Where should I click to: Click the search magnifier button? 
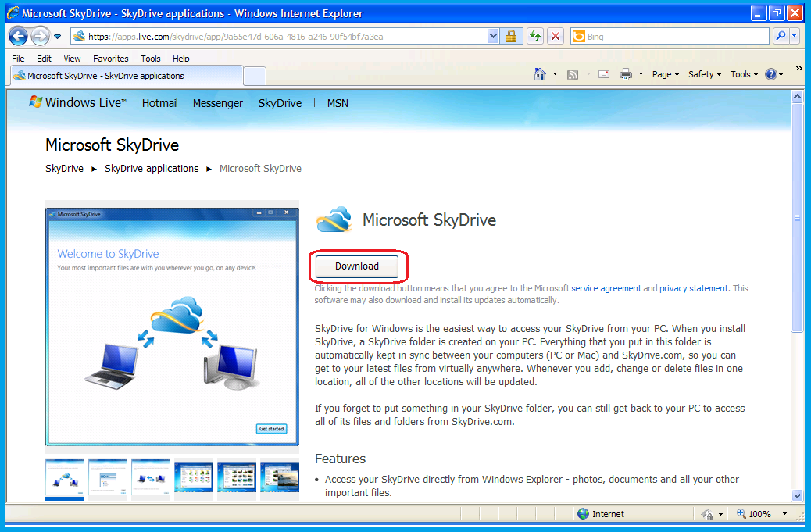coord(781,36)
